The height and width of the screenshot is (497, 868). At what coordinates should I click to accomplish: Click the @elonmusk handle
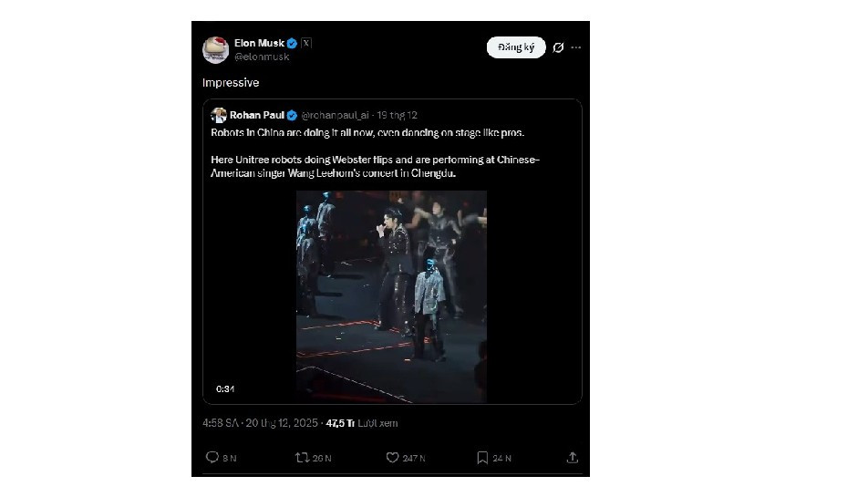pos(262,57)
